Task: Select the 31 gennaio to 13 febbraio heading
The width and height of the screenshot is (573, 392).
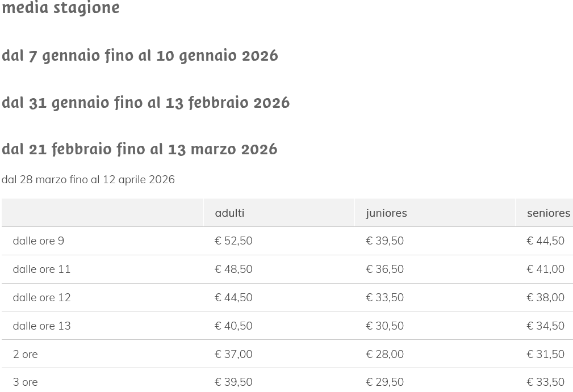Action: [145, 102]
